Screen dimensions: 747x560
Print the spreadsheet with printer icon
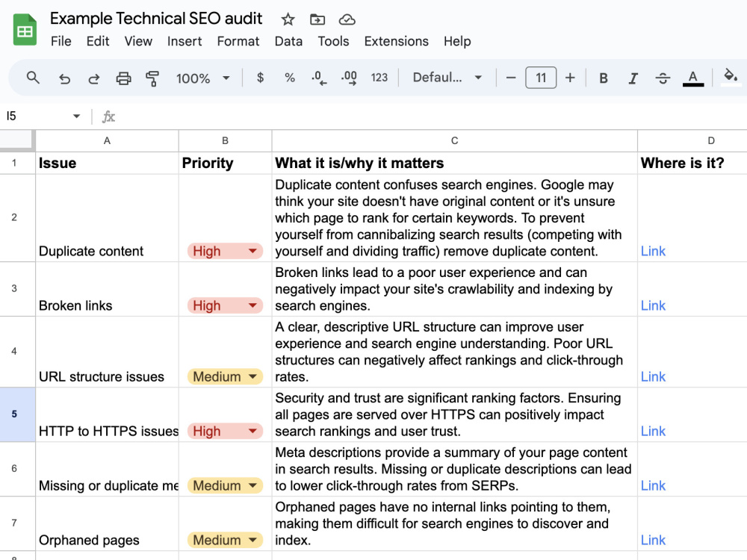(x=123, y=78)
